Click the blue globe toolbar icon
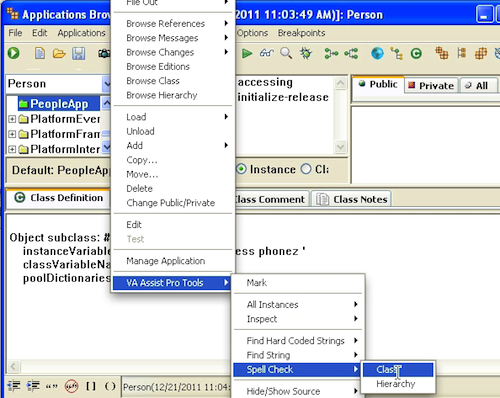Image resolution: width=500 pixels, height=398 pixels. [377, 53]
